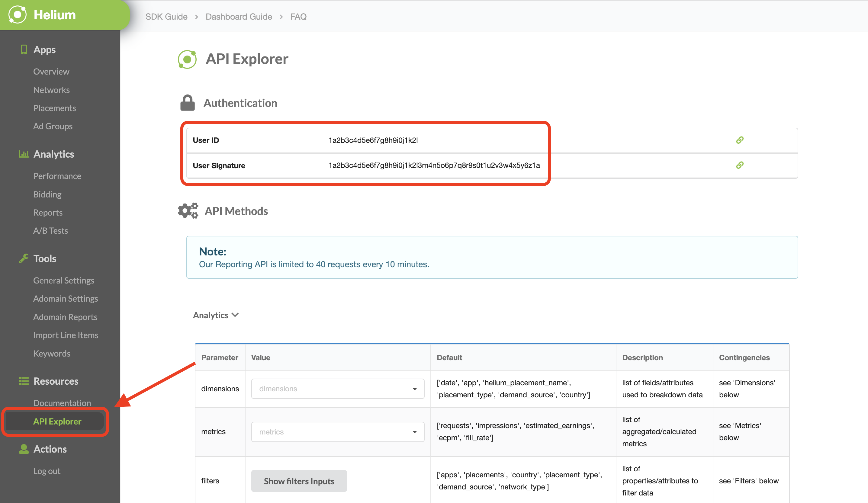Click the Analytics bar chart icon

tap(23, 154)
